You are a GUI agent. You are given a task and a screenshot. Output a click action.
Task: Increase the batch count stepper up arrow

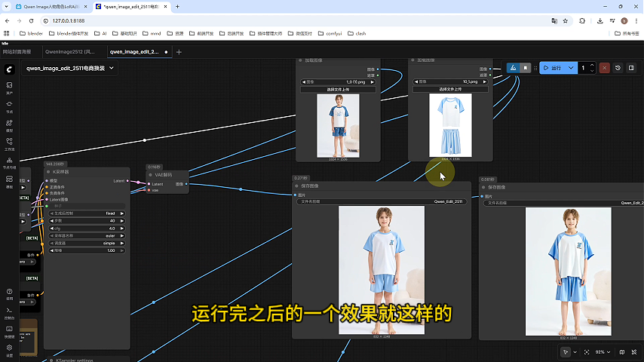point(592,66)
